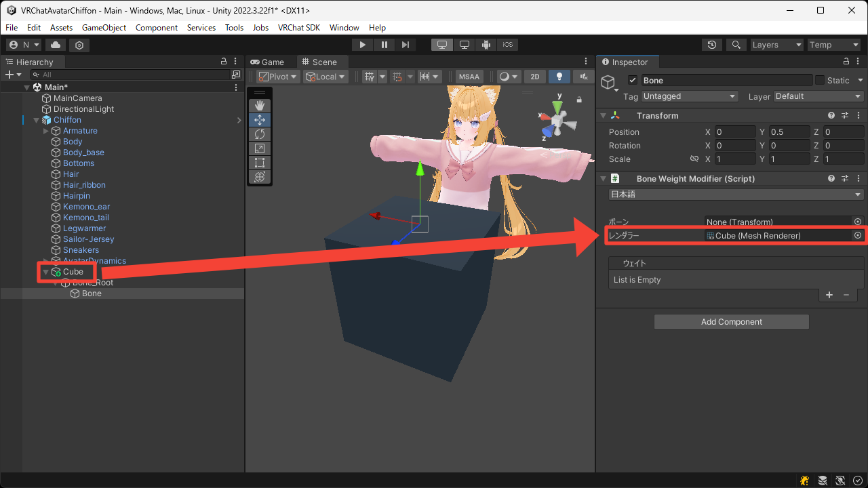The image size is (868, 488).
Task: Open the 日本語 language dropdown
Action: (736, 195)
